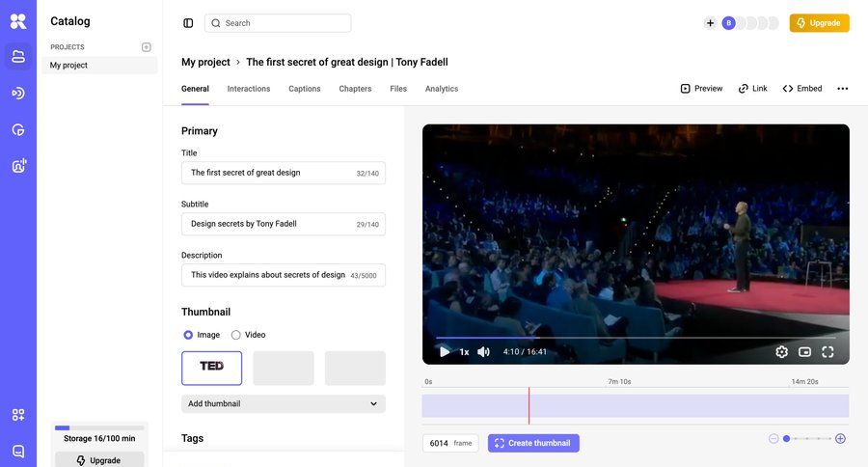Select the TED thumbnail image

(x=211, y=368)
